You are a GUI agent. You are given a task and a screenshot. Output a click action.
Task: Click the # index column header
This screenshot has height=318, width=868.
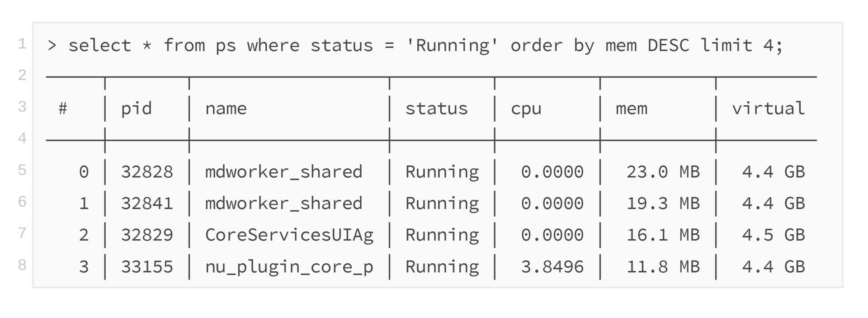63,109
